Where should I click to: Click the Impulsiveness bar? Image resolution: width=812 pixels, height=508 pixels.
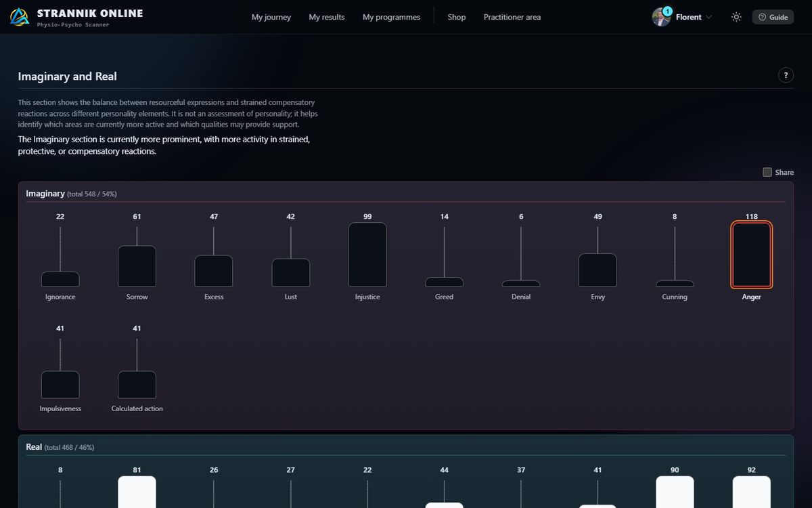coord(60,385)
